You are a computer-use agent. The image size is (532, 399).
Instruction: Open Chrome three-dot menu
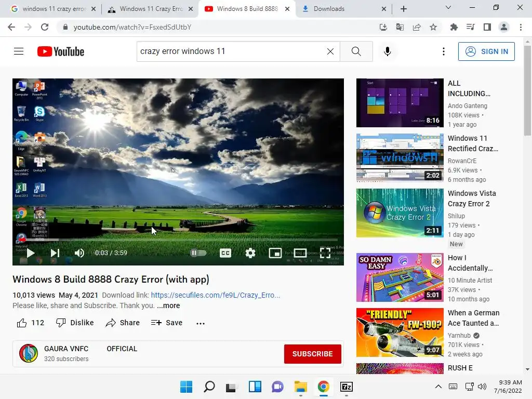point(521,27)
